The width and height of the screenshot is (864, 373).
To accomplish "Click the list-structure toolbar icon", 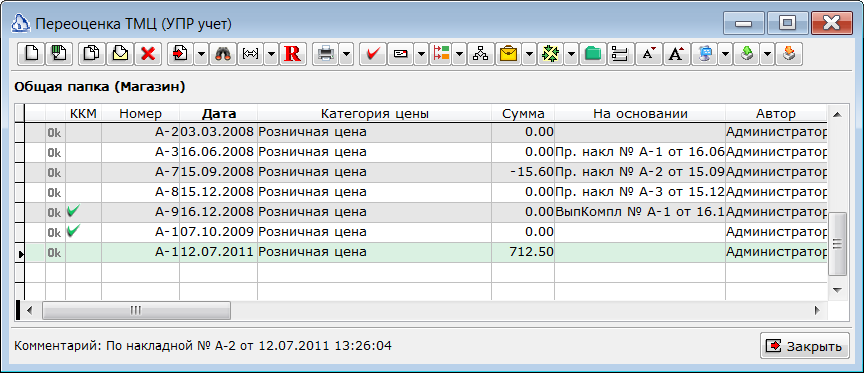I will pos(620,54).
